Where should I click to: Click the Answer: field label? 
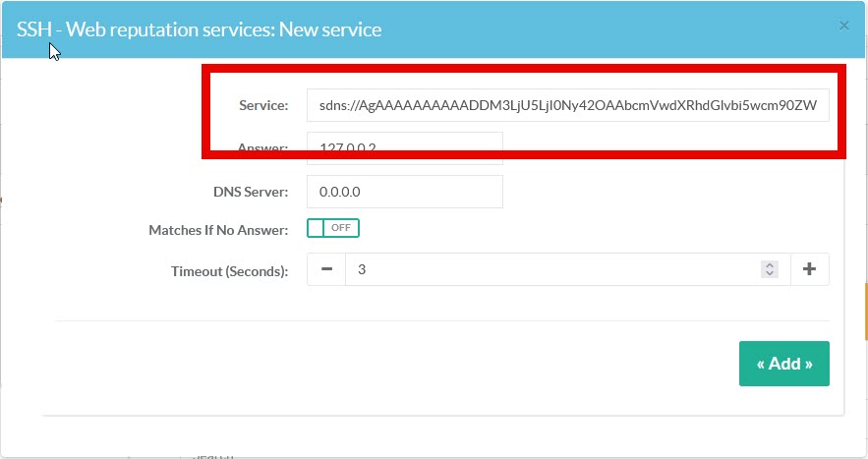coord(262,148)
